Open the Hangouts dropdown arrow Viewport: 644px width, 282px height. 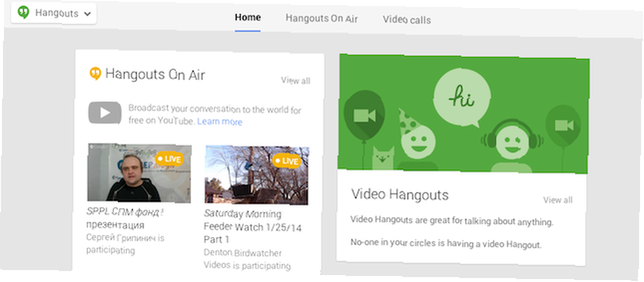coord(87,14)
